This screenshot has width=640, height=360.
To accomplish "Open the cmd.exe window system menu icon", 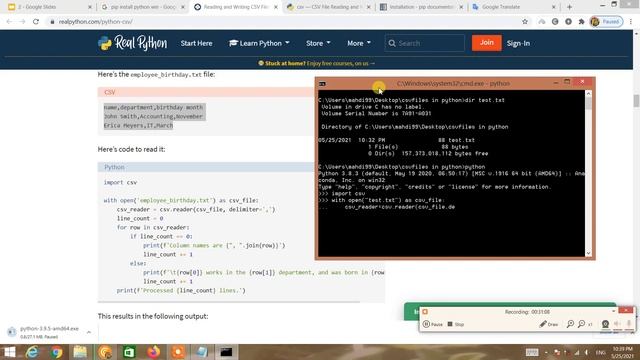I will click(x=322, y=84).
